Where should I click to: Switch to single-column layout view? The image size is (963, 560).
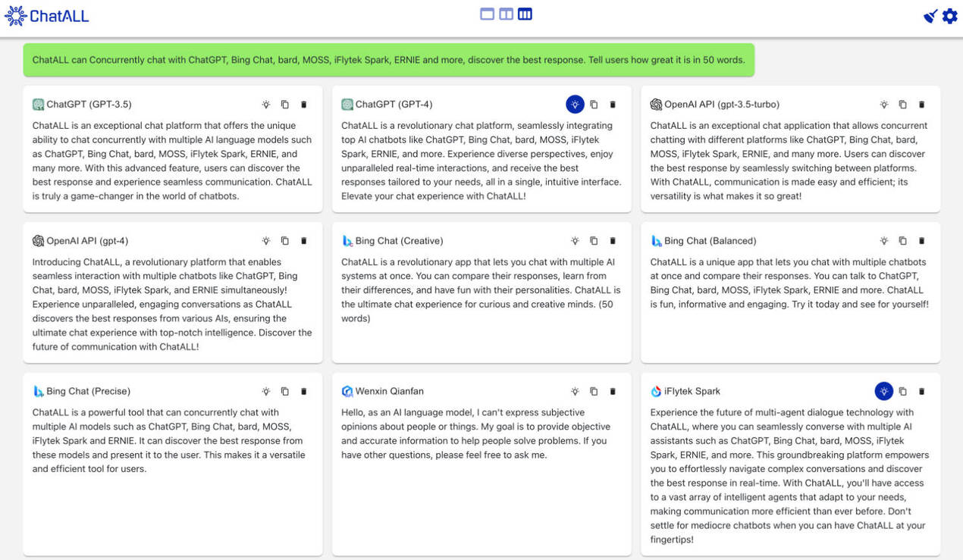(487, 14)
